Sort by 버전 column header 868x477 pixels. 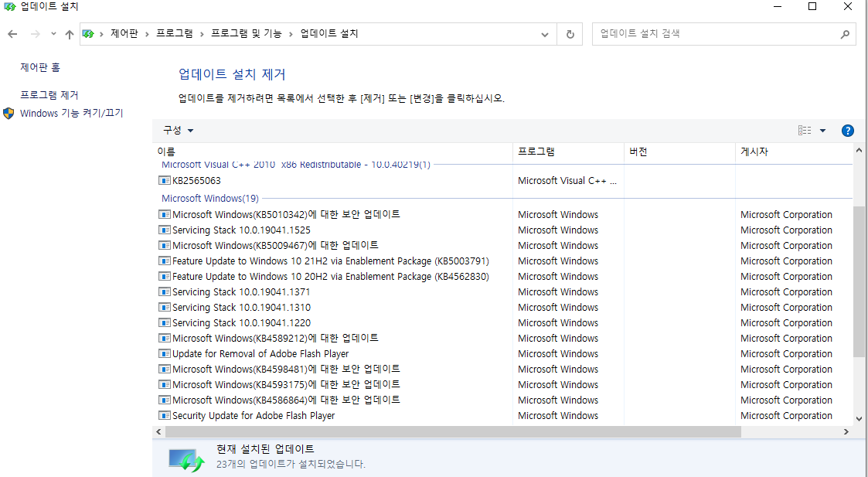point(679,152)
